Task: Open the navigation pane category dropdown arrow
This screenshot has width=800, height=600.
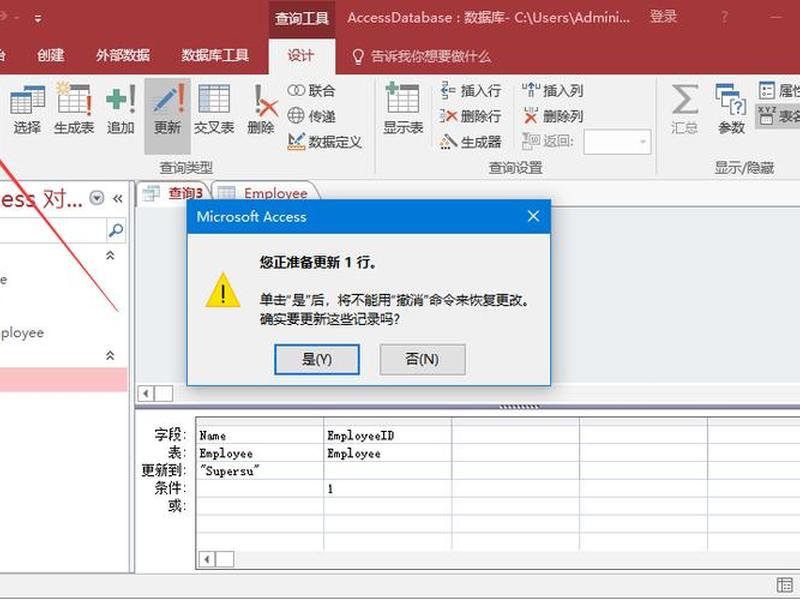Action: pos(96,198)
